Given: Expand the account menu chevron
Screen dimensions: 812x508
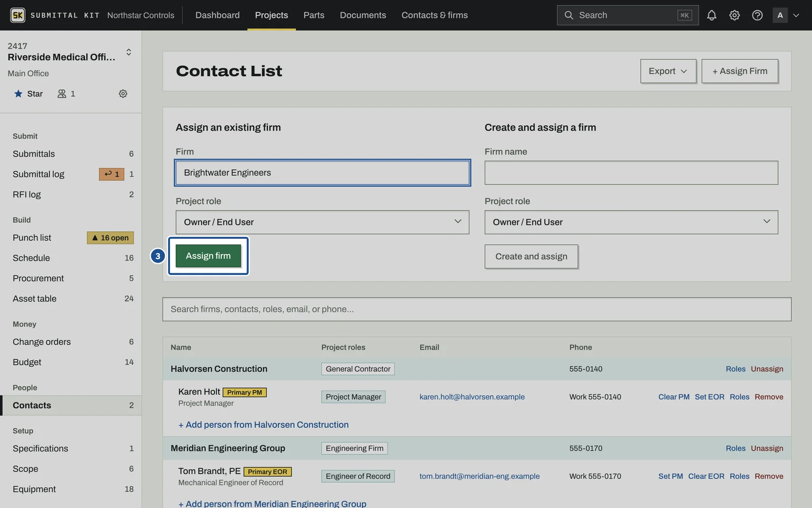Looking at the screenshot, I should pos(796,15).
